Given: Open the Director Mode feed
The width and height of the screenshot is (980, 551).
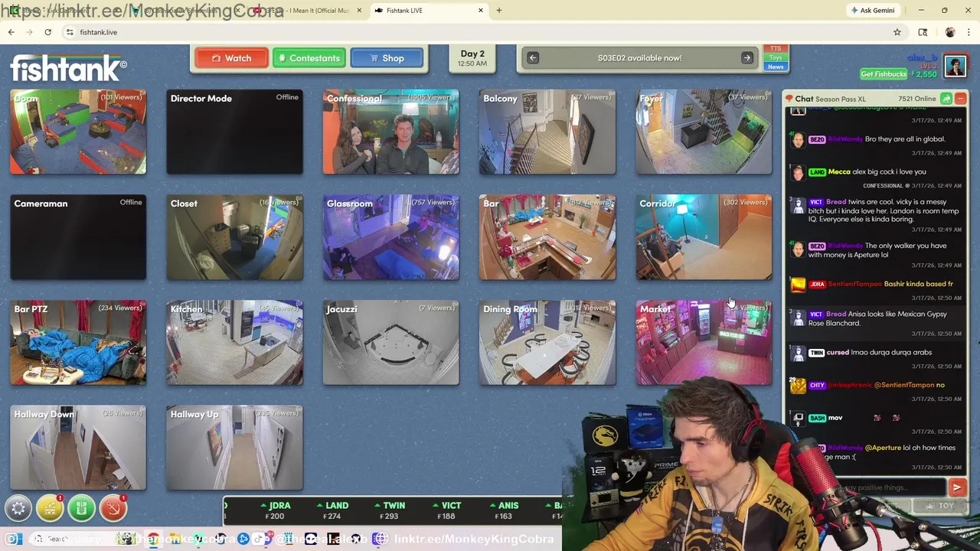Looking at the screenshot, I should (x=234, y=132).
